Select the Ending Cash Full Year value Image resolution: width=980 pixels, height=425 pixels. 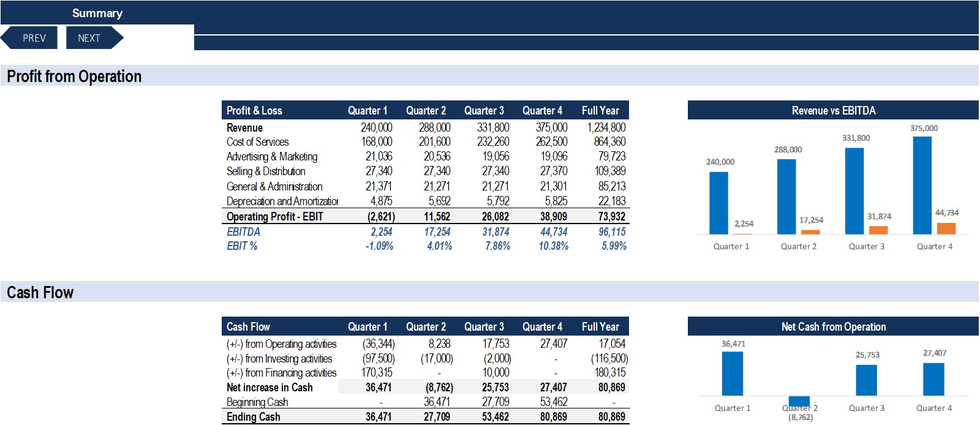(611, 417)
